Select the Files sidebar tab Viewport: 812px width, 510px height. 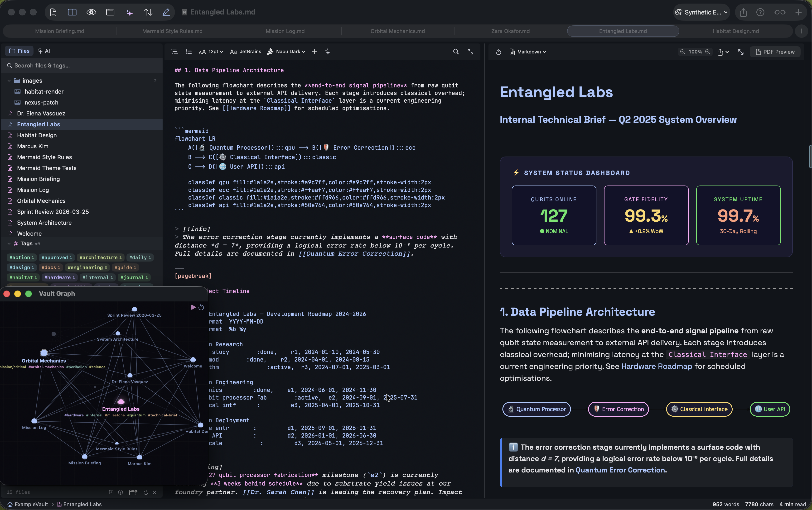(x=19, y=51)
